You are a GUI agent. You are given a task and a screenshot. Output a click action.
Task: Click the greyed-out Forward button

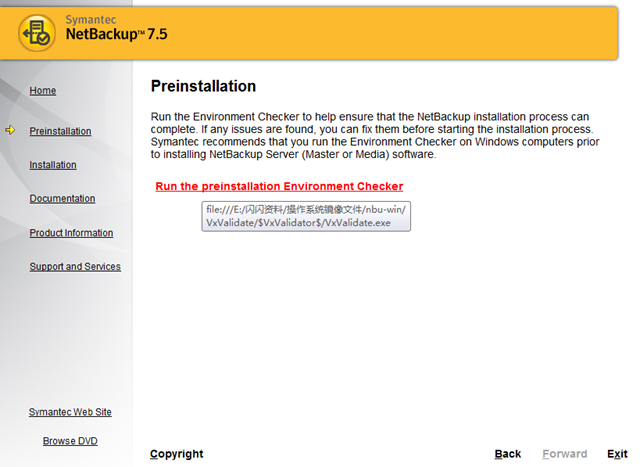(564, 454)
